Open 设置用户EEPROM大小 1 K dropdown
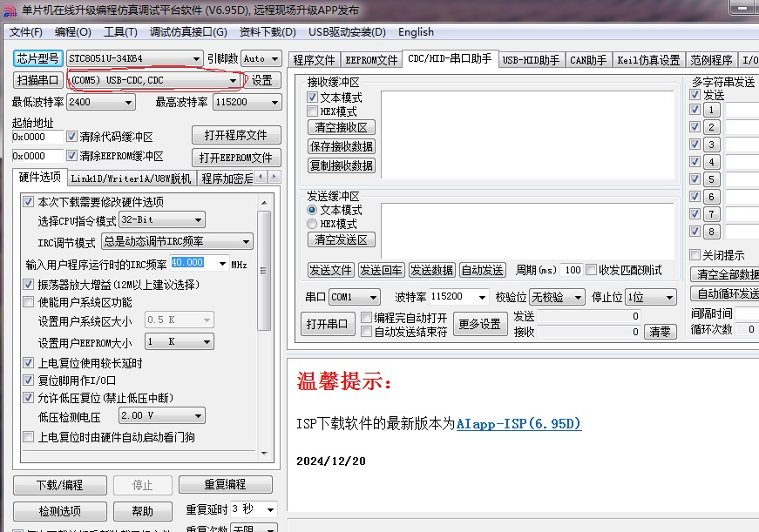The height and width of the screenshot is (532, 759). pyautogui.click(x=180, y=341)
